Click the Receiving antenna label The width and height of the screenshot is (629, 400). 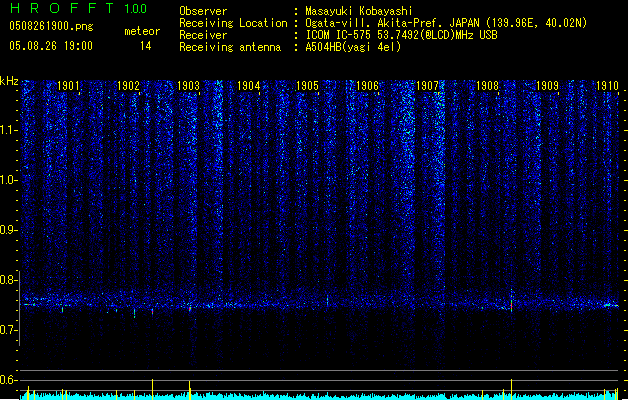coord(230,47)
